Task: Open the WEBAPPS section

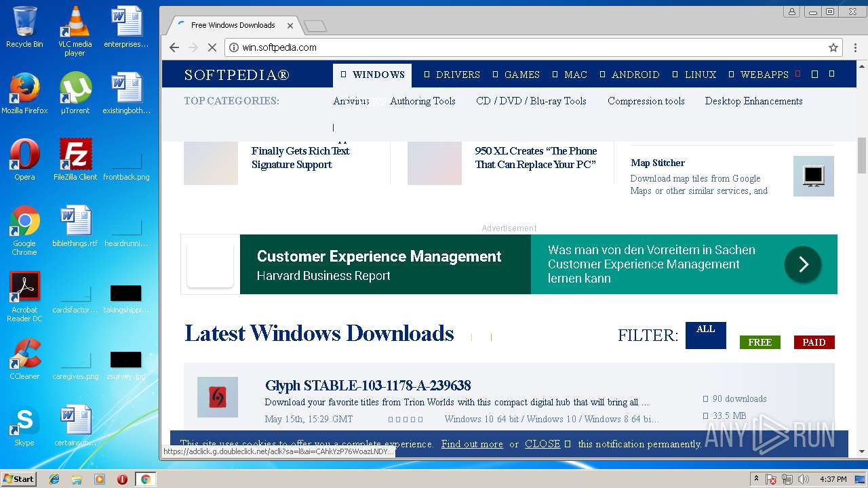Action: coord(758,75)
